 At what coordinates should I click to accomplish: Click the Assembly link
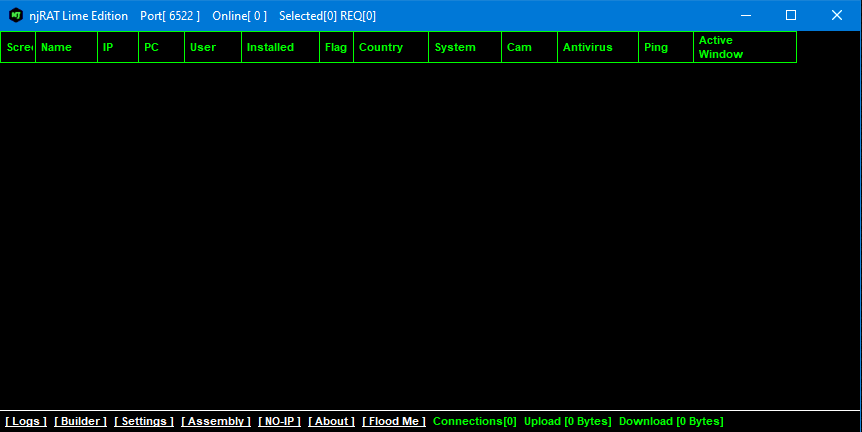pyautogui.click(x=216, y=421)
